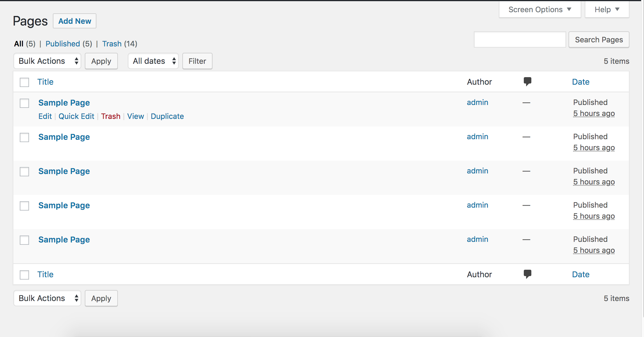Show the All pages view

(x=19, y=44)
